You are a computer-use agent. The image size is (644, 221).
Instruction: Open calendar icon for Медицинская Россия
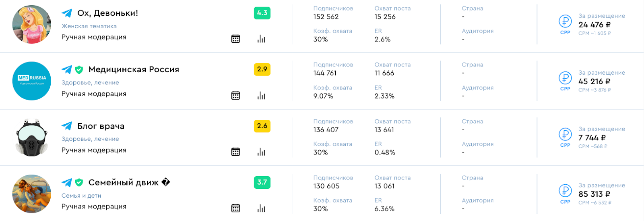click(235, 96)
